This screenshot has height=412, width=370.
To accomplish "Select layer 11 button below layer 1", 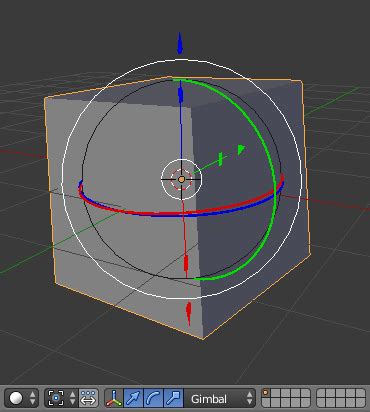I will (x=266, y=403).
